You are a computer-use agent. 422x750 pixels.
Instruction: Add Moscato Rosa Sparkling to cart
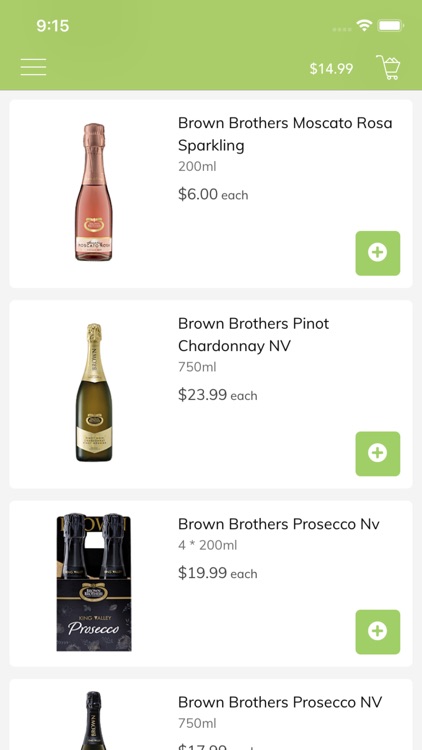tap(378, 253)
